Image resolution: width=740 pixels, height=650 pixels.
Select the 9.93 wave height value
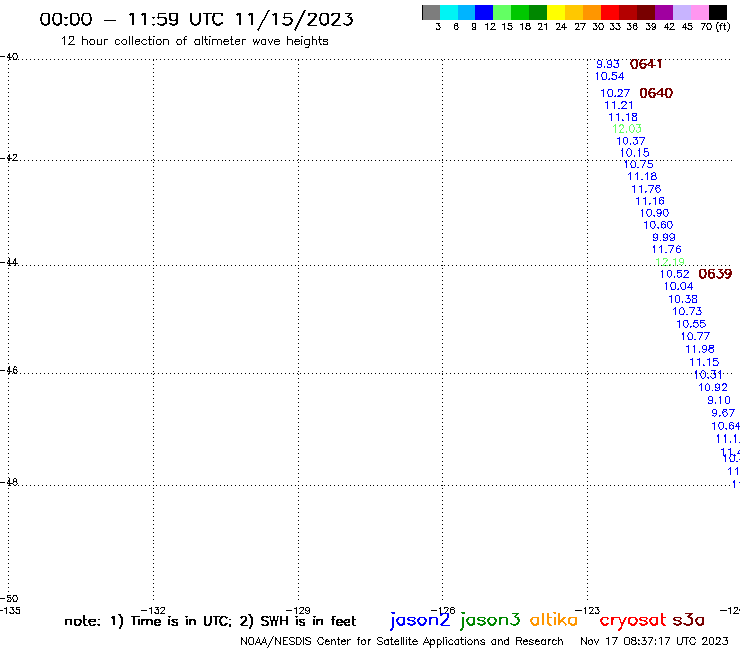tap(608, 64)
